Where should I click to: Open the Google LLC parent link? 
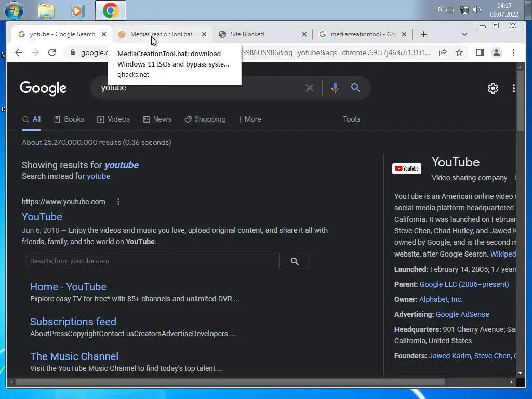tap(464, 284)
